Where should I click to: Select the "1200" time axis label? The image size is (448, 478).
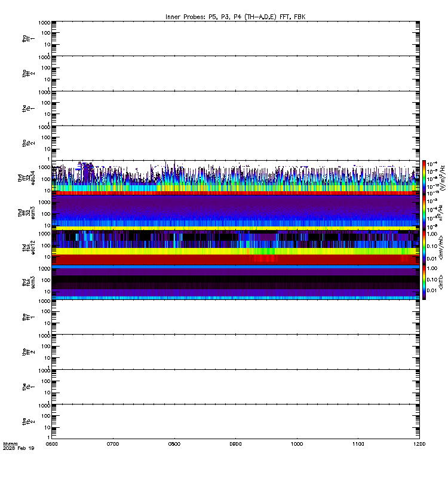coord(419,444)
